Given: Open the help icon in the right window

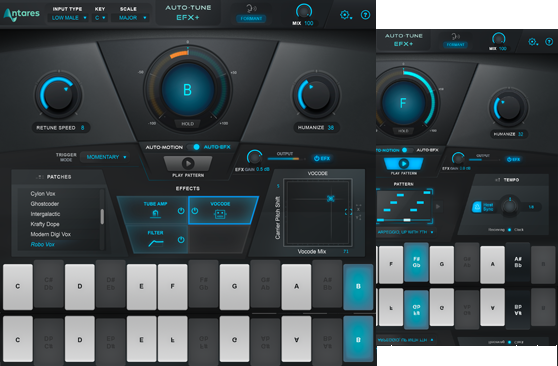Looking at the screenshot, I should [x=549, y=42].
